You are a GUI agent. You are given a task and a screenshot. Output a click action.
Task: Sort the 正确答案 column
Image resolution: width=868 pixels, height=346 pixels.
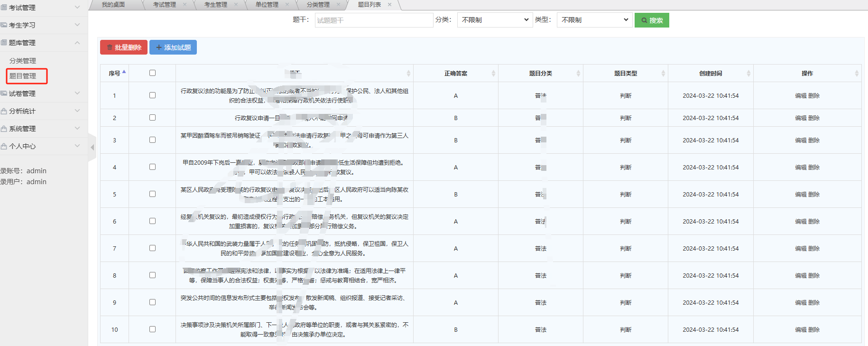pyautogui.click(x=493, y=73)
